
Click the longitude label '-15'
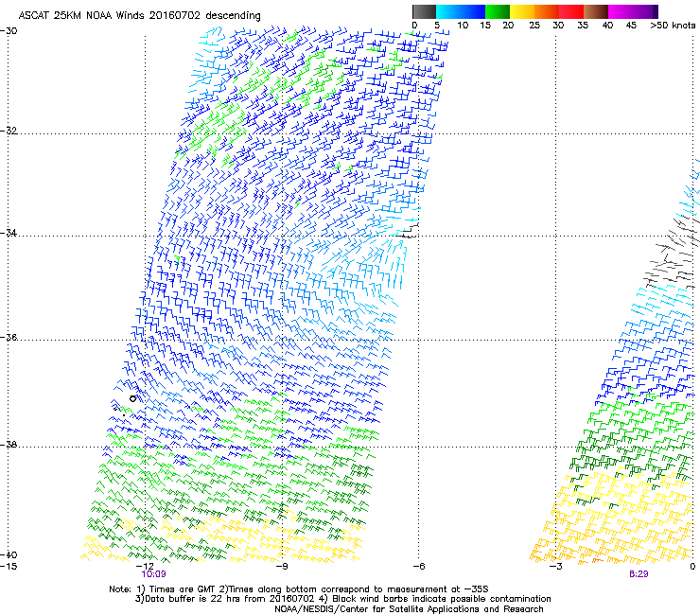coord(9,567)
